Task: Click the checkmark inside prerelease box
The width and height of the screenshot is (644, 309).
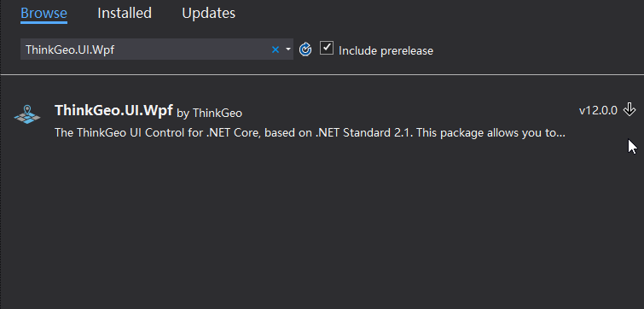Action: pyautogui.click(x=327, y=48)
